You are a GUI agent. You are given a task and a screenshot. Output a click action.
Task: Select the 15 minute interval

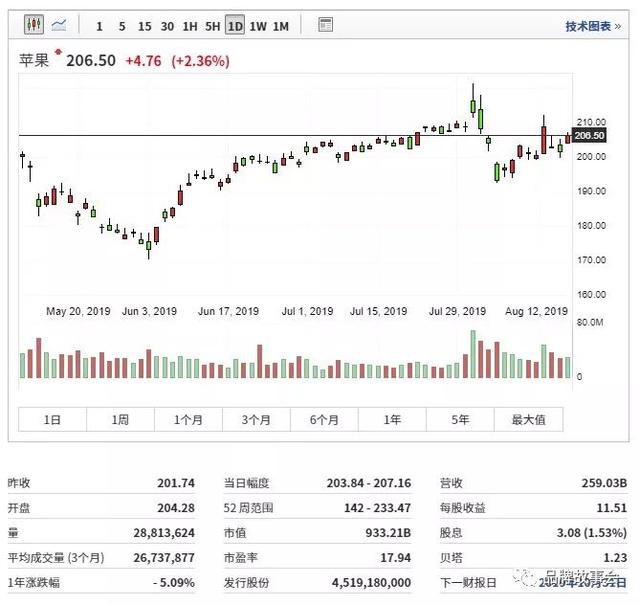[x=144, y=27]
